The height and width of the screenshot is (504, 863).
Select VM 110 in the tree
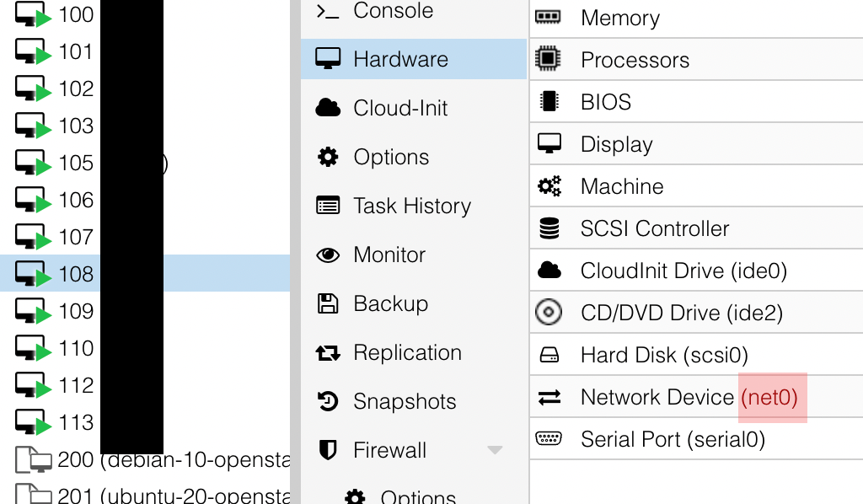76,348
